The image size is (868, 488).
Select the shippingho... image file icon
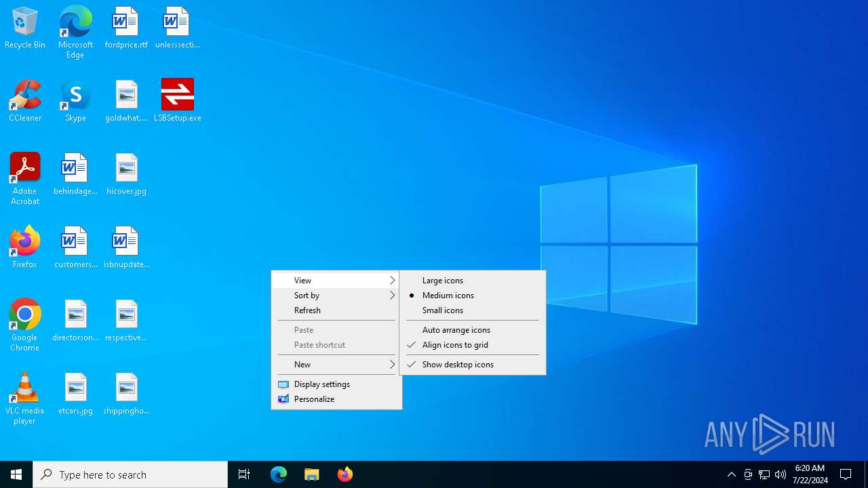pos(126,394)
